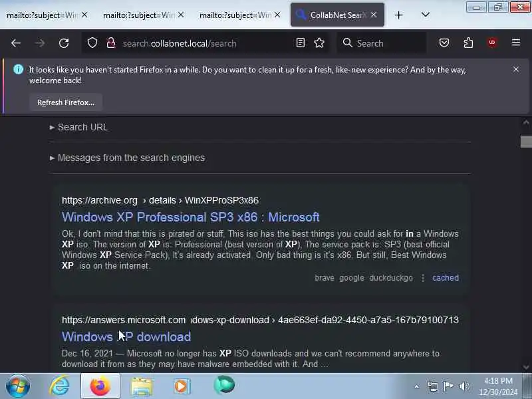Open the Windows XP download result
Screen dimensions: 532x399
point(126,337)
